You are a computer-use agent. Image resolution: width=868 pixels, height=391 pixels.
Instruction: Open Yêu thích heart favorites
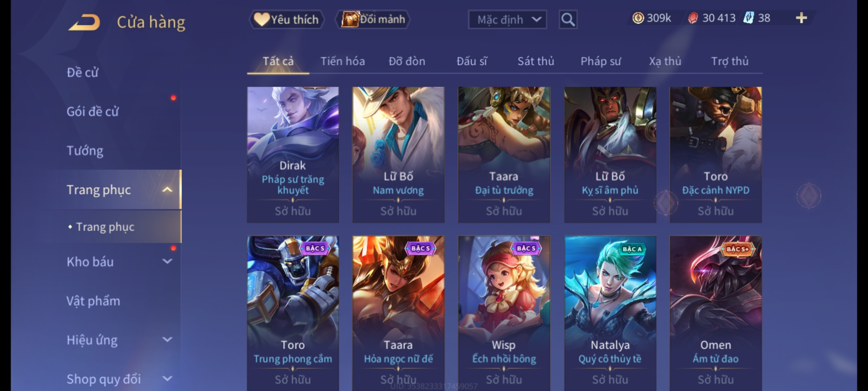286,20
